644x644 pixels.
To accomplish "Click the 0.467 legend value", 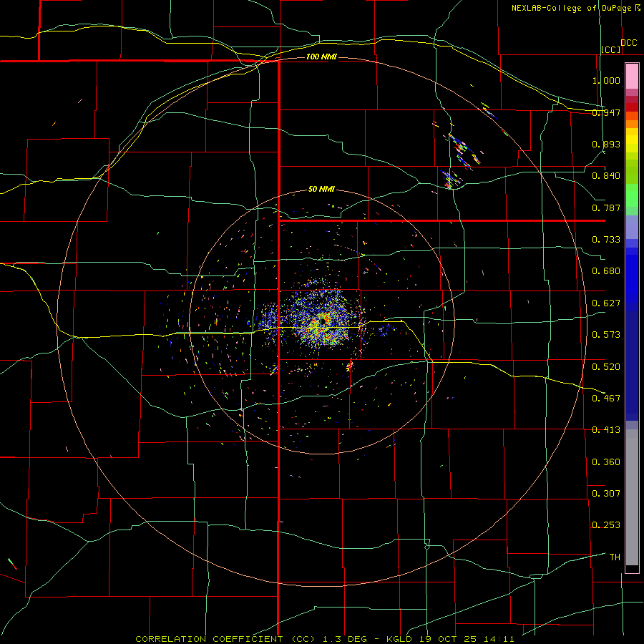I will pyautogui.click(x=606, y=398).
